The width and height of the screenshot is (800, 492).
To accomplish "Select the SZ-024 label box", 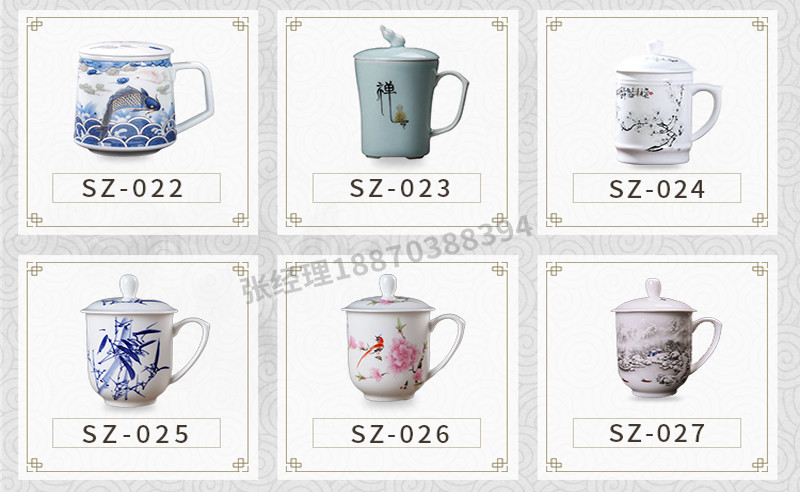I will point(657,188).
